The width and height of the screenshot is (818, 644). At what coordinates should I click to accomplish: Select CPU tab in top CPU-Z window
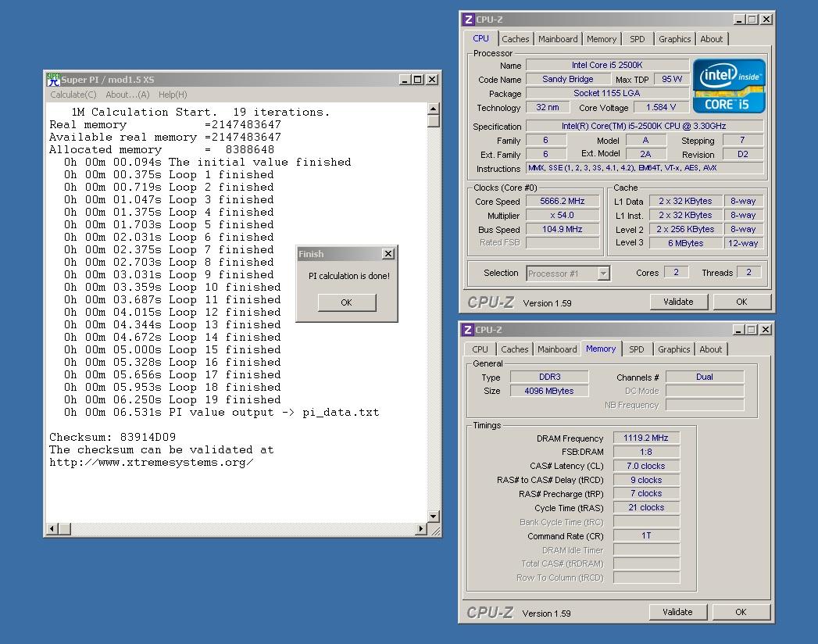(x=480, y=38)
